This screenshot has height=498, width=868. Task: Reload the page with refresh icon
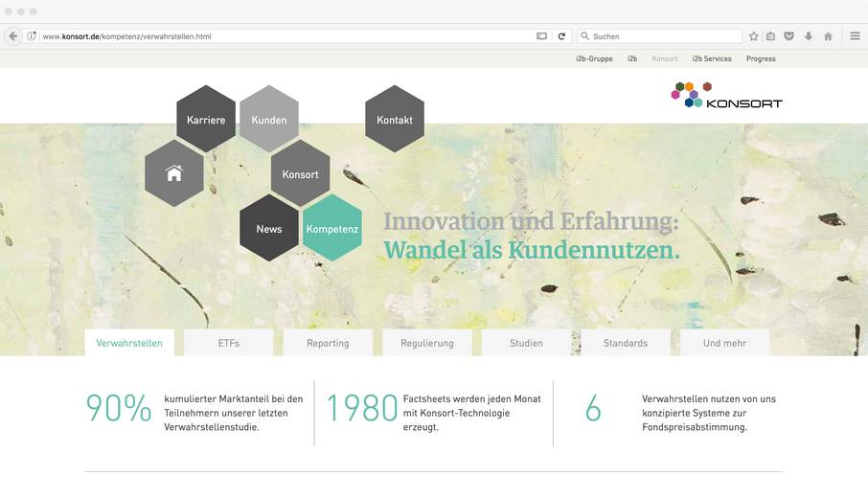[561, 36]
